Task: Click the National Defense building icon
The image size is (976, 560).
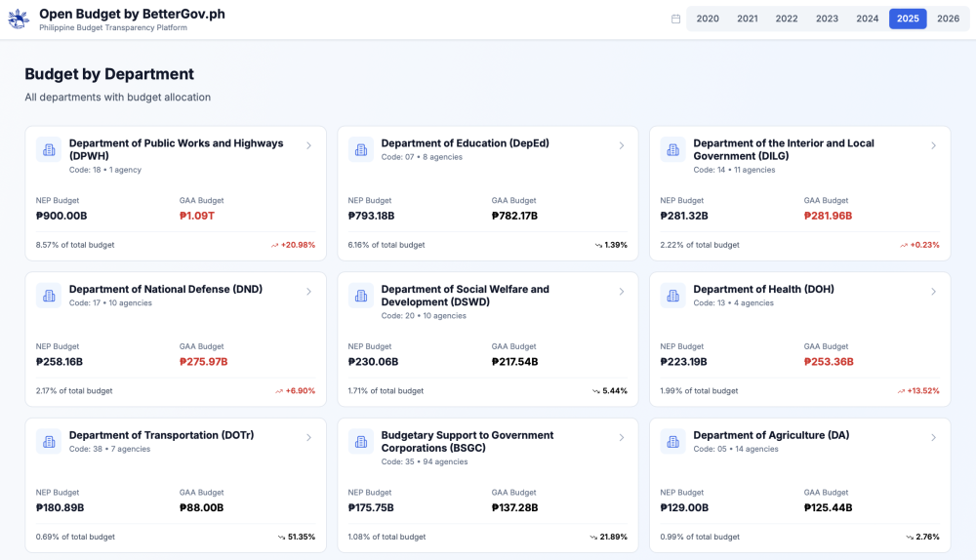Action: [49, 296]
